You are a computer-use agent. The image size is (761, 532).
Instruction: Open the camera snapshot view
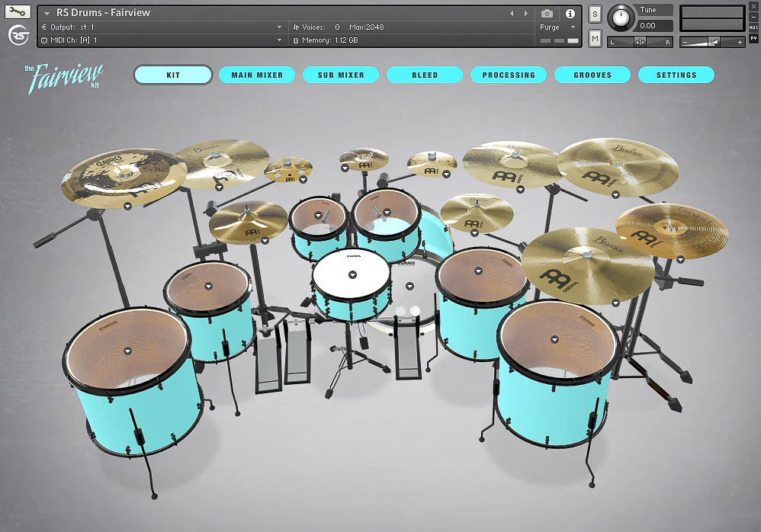547,14
